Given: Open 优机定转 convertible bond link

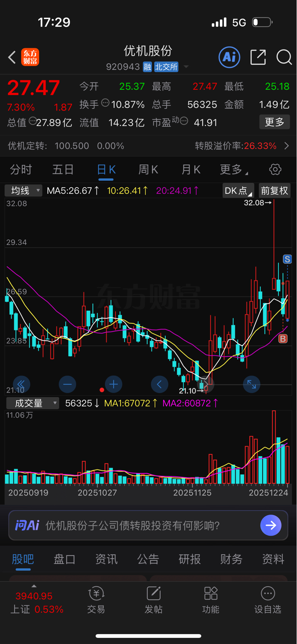Looking at the screenshot, I should coord(66,146).
